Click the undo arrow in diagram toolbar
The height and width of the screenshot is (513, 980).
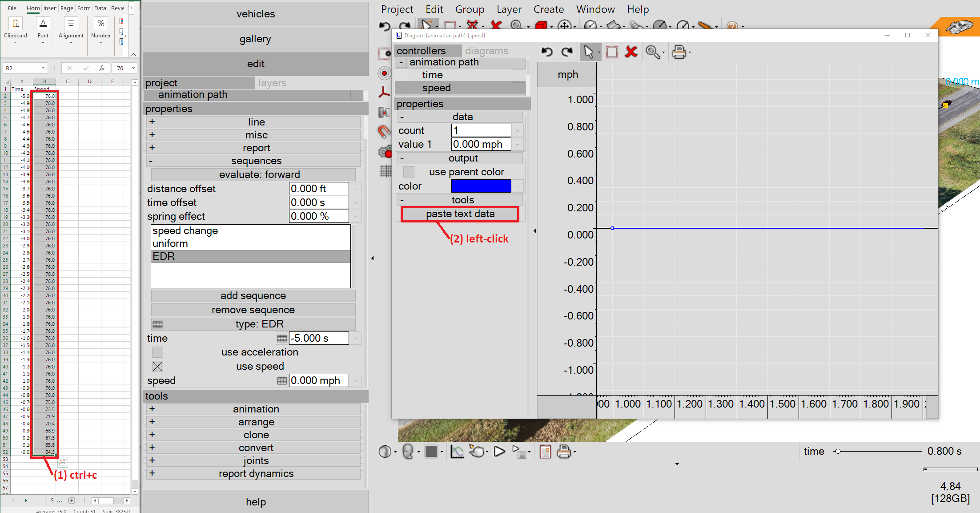click(547, 52)
